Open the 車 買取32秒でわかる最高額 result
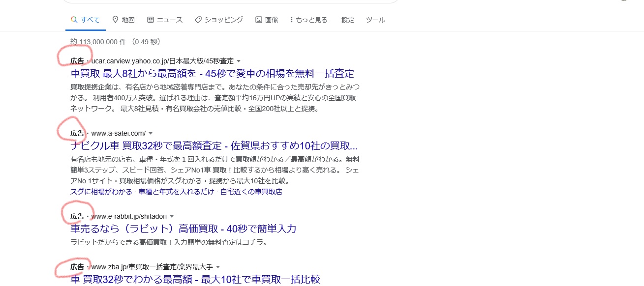This screenshot has width=644, height=286. [195, 280]
